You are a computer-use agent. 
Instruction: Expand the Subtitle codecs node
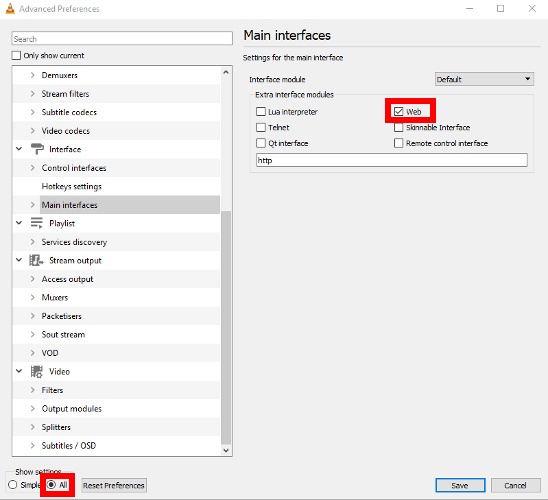coord(33,112)
